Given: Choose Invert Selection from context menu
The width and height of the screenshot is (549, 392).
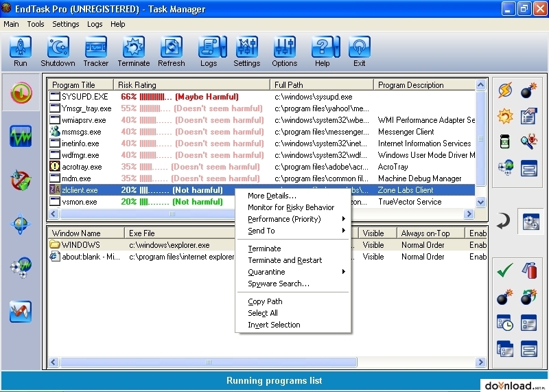Looking at the screenshot, I should (294, 325).
